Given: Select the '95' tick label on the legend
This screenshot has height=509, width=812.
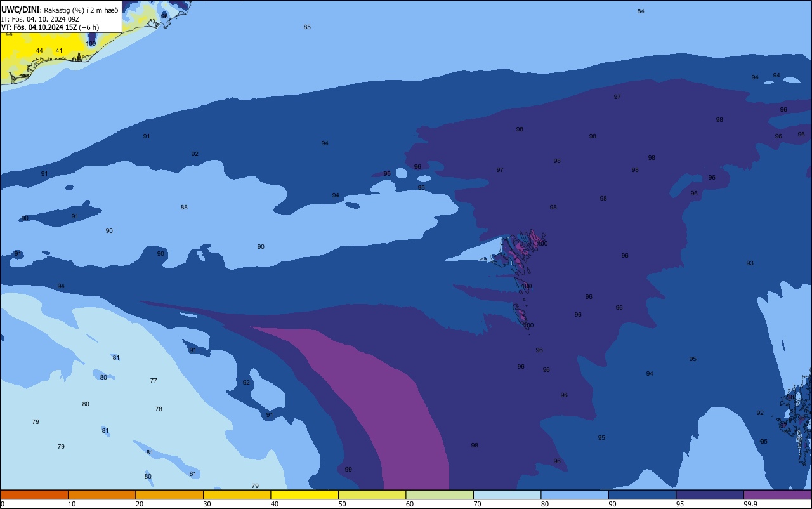Looking at the screenshot, I should coord(680,504).
